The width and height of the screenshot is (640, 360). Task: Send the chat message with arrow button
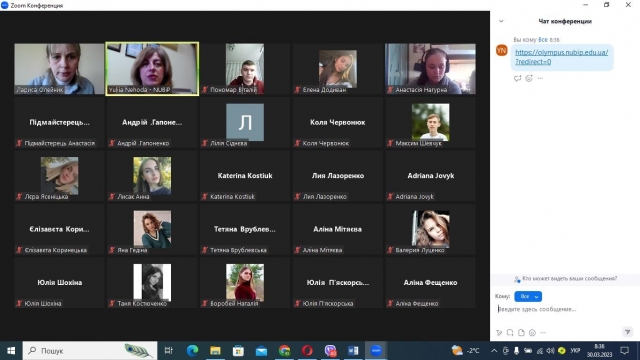[628, 332]
